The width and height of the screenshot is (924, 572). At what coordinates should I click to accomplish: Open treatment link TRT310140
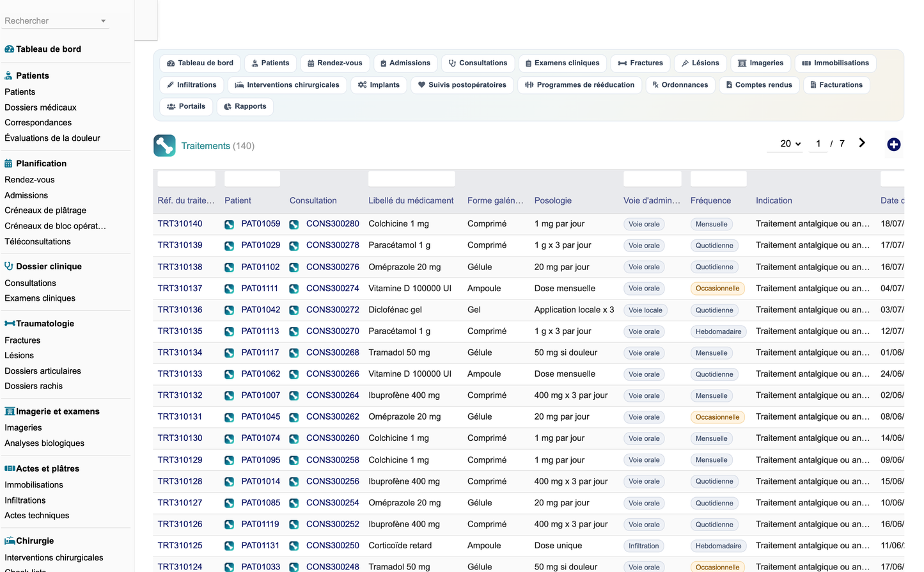[180, 224]
